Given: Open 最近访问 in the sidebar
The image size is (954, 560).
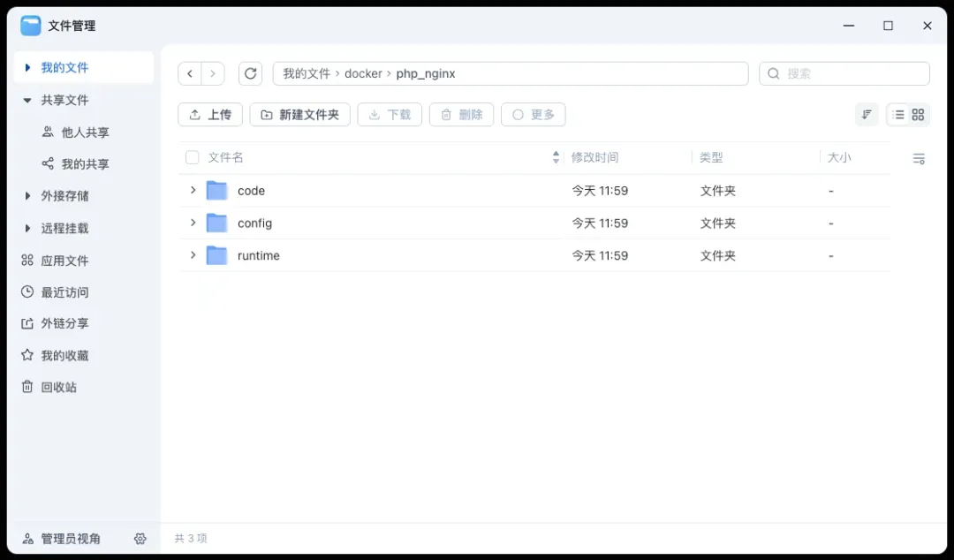Looking at the screenshot, I should pos(64,292).
